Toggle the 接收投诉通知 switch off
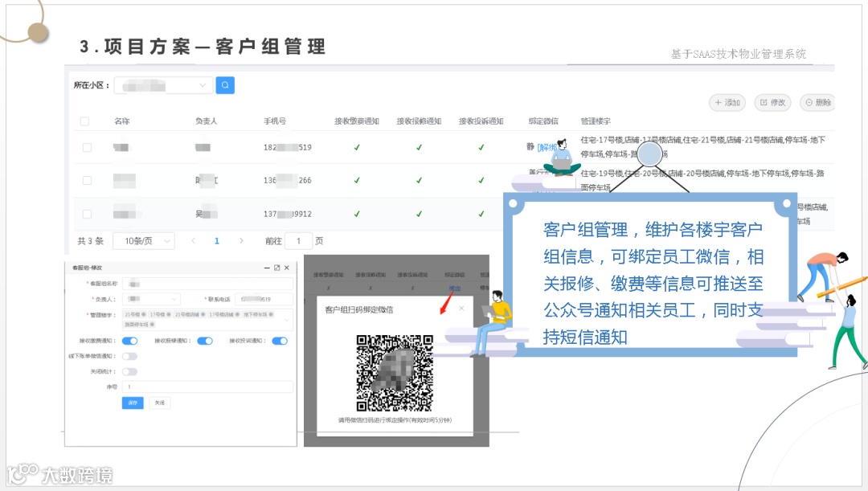 280,341
